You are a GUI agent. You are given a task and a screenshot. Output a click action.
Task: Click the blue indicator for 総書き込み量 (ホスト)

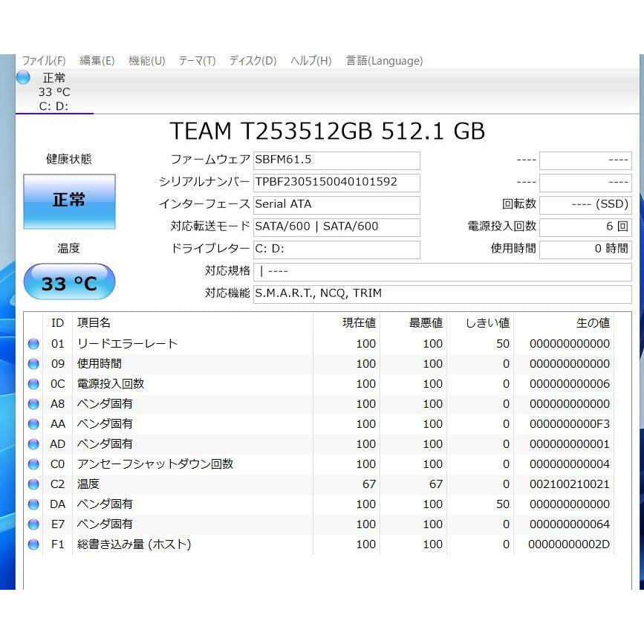click(x=33, y=544)
